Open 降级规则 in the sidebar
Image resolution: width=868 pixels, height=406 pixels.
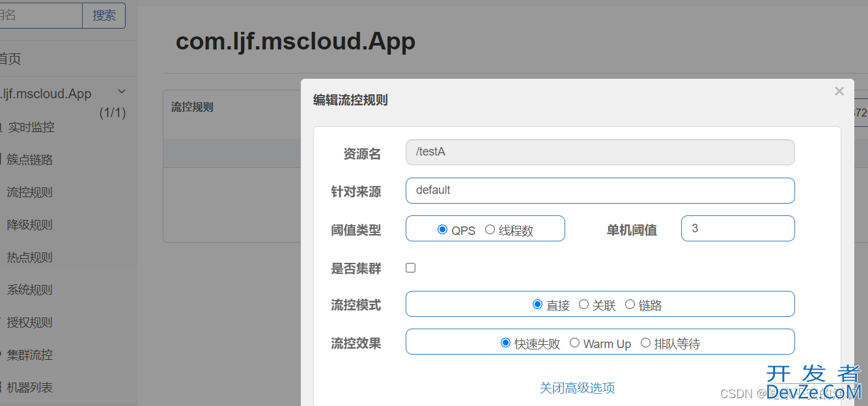pyautogui.click(x=30, y=225)
